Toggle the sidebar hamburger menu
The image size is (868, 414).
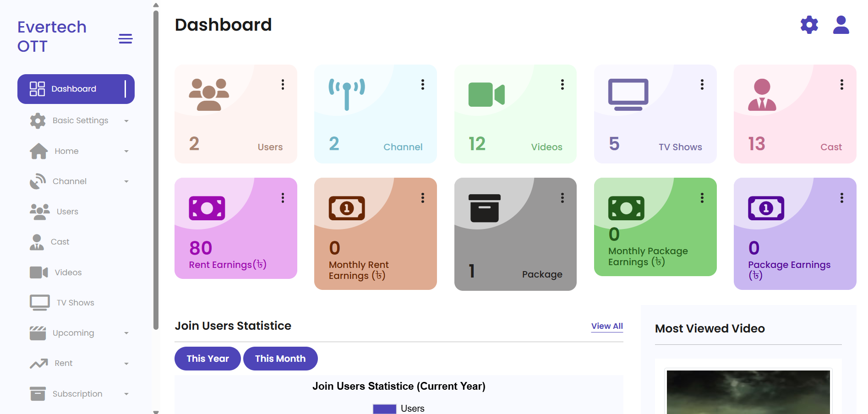126,39
